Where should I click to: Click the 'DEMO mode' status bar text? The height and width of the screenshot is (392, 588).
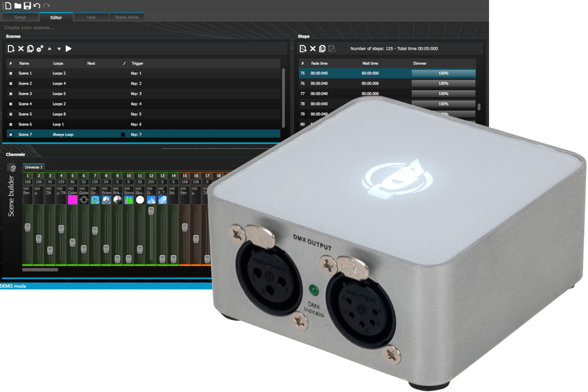click(x=13, y=286)
